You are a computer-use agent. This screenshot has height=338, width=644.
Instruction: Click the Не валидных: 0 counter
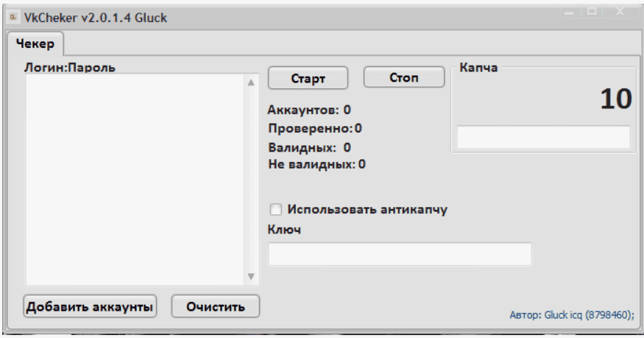316,165
